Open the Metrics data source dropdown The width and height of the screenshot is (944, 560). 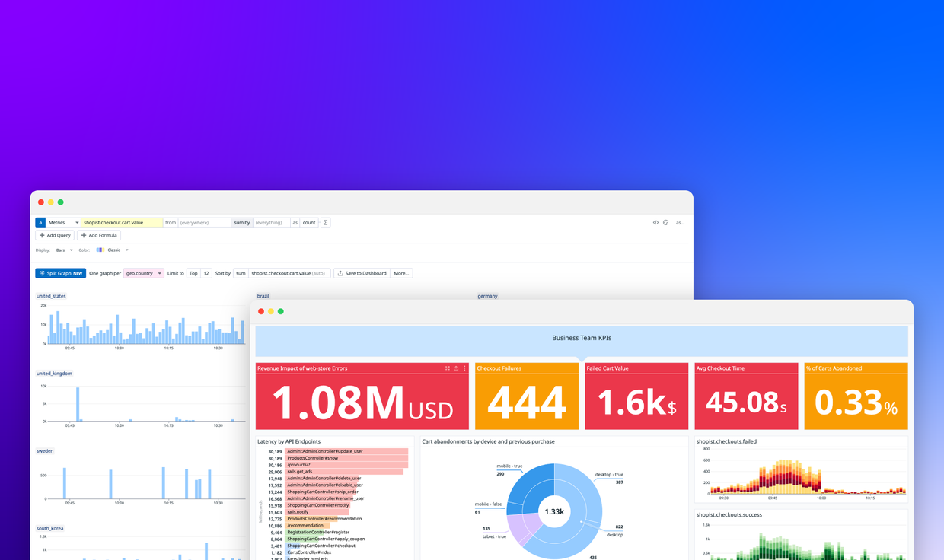64,223
